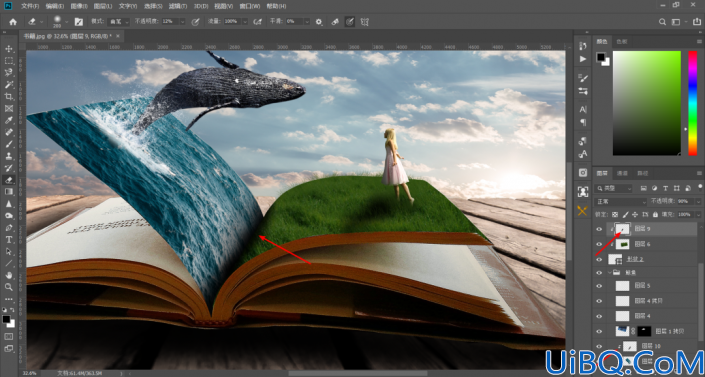The height and width of the screenshot is (377, 705).
Task: Open the 窗口 (Window) menu
Action: tap(249, 6)
